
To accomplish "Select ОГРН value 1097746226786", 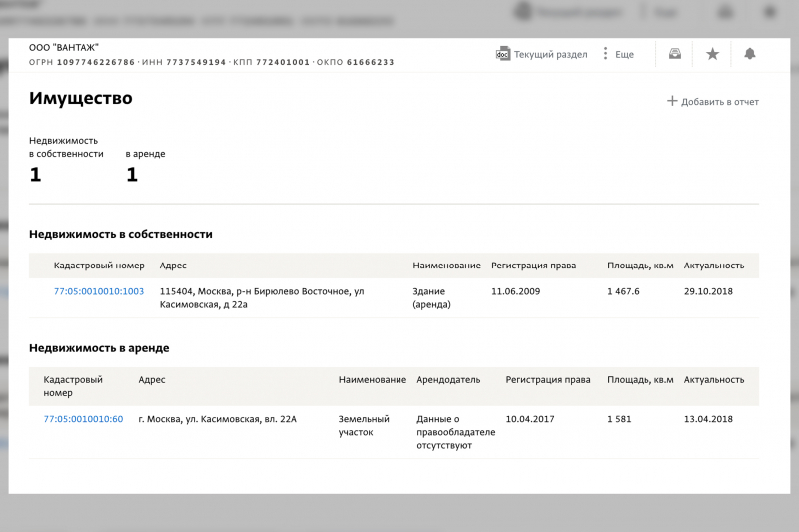I will (96, 62).
